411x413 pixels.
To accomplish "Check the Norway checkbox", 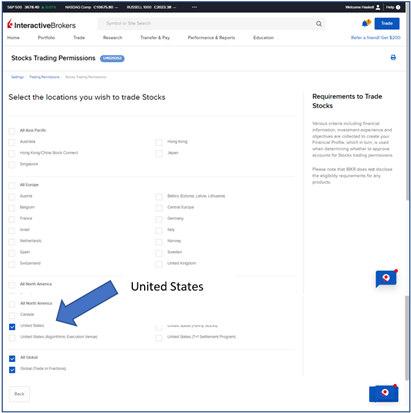I will (x=159, y=242).
